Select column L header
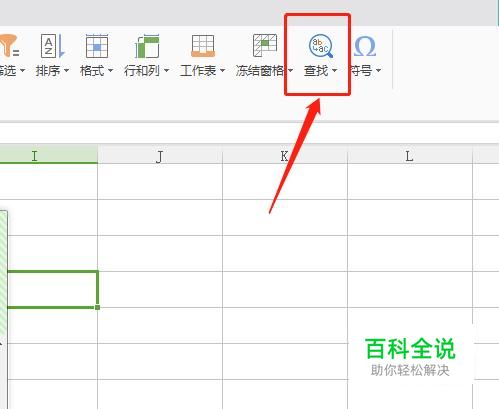Viewport: 499px width, 409px height. tap(410, 154)
